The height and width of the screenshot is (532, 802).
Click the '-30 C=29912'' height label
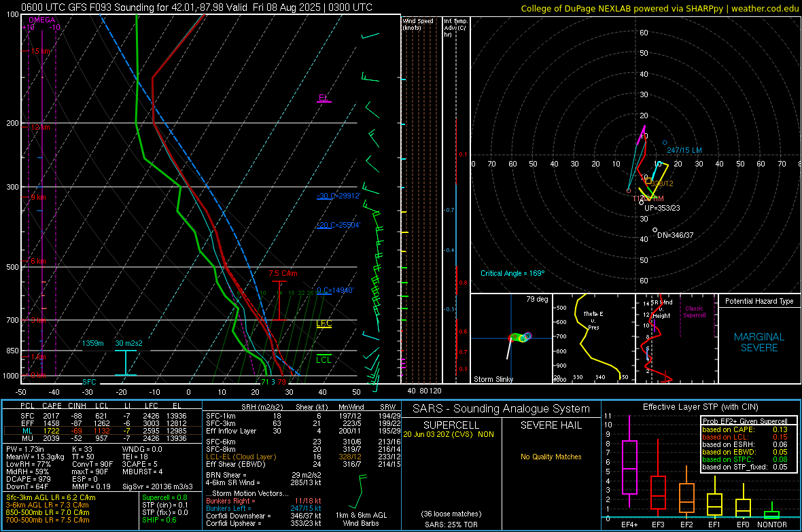[338, 196]
